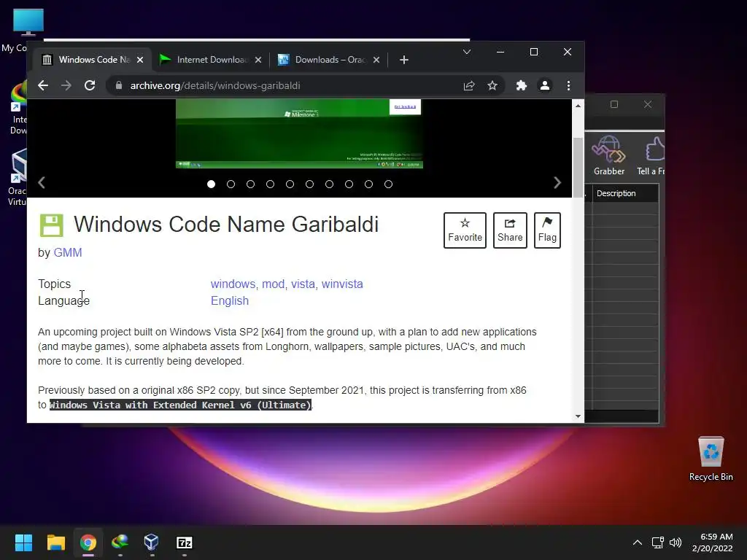Select the fourth carousel dot
The image size is (747, 560).
(270, 184)
